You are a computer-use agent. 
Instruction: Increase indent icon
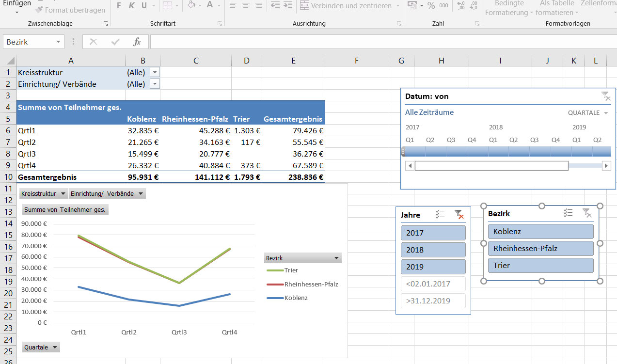pos(288,6)
